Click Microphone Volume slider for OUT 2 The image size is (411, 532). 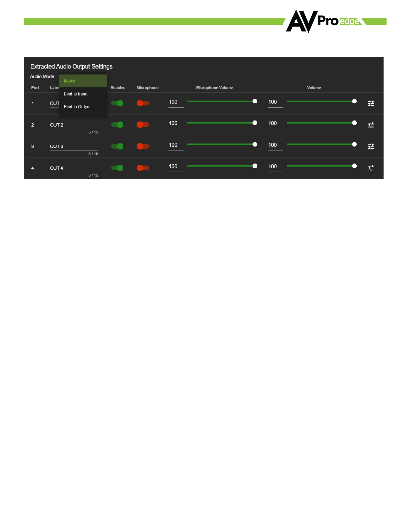pos(222,123)
